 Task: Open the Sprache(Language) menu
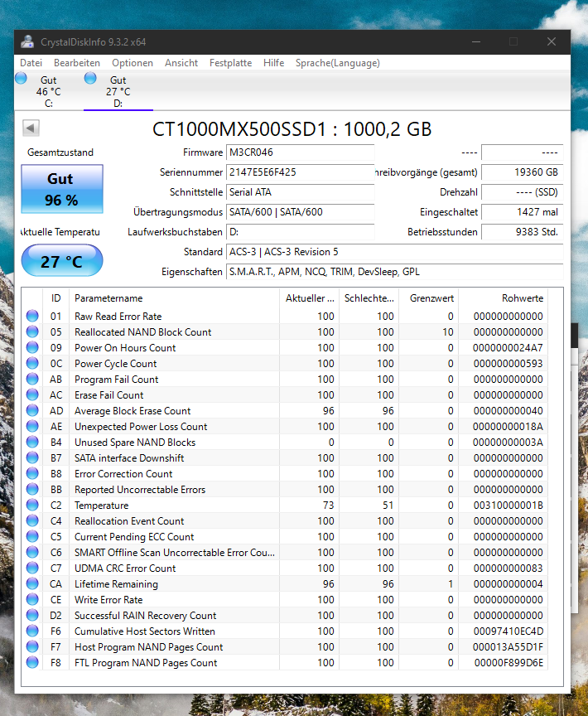click(x=338, y=63)
